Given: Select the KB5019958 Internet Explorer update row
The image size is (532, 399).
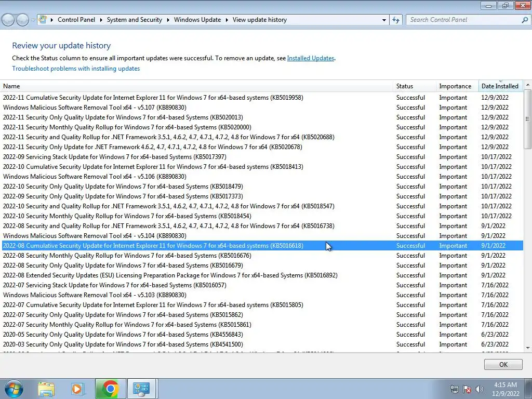Looking at the screenshot, I should click(262, 98).
